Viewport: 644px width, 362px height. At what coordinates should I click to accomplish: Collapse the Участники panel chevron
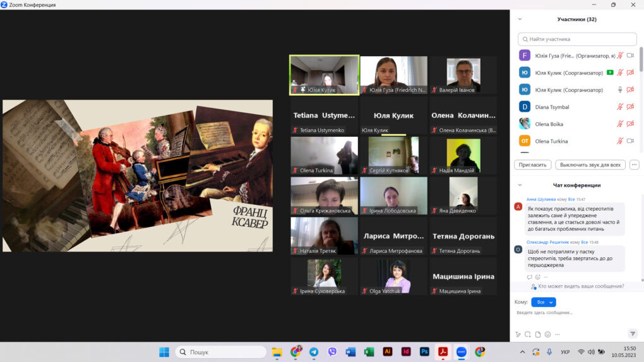point(520,20)
